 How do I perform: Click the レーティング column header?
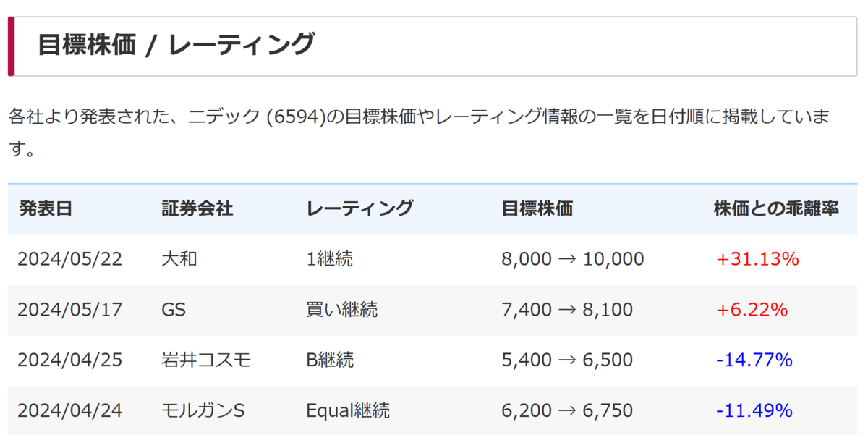click(359, 208)
